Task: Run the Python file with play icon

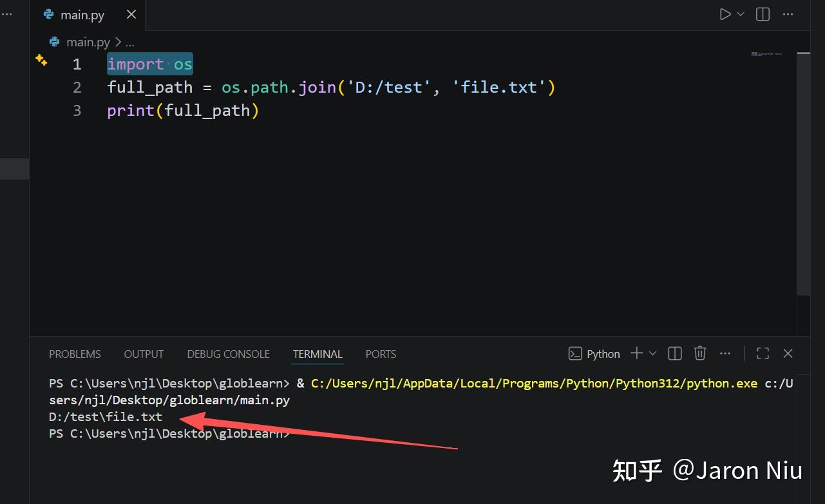Action: click(x=725, y=14)
